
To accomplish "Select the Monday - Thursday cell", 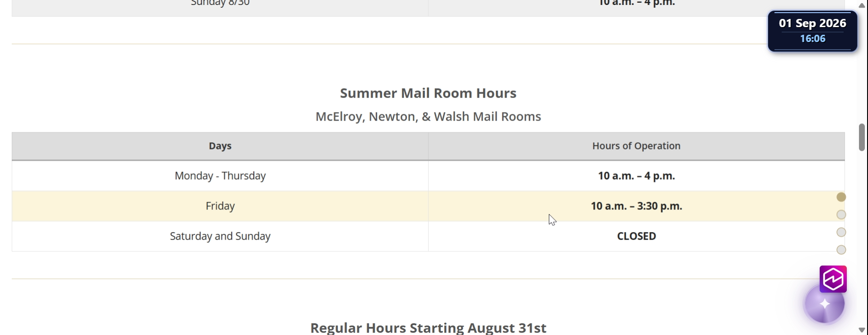I will coord(220,176).
